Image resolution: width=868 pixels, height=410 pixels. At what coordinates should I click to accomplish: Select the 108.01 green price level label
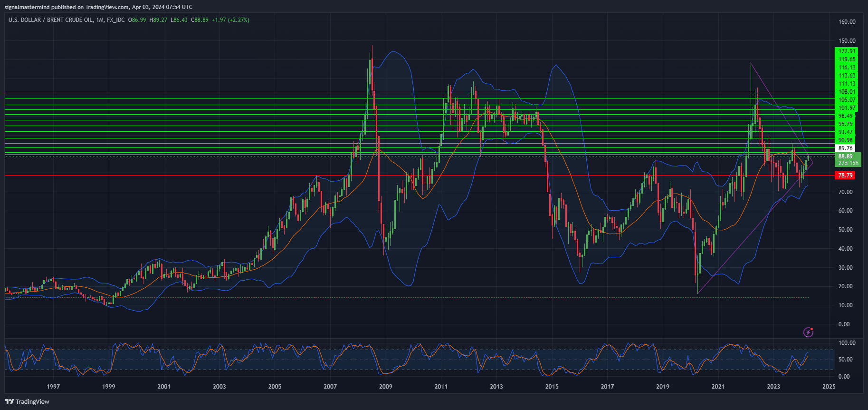[847, 92]
